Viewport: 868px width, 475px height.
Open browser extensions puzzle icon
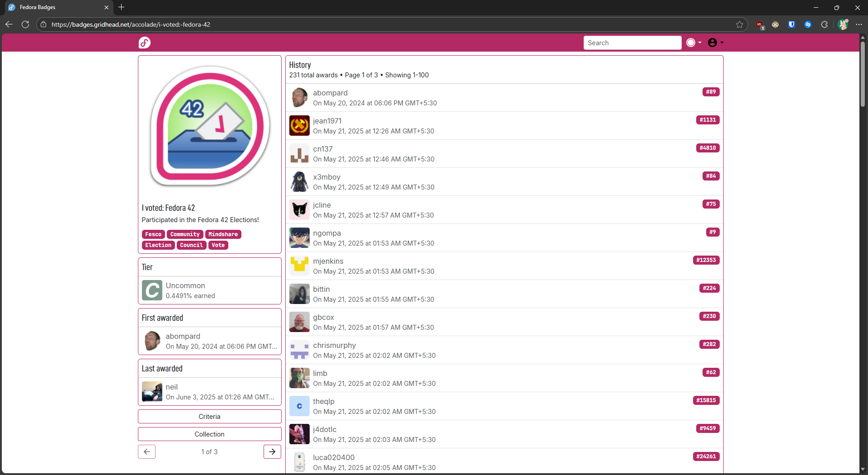tap(824, 24)
